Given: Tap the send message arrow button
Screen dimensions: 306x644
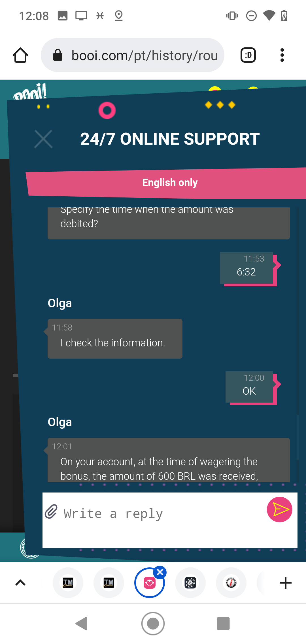Looking at the screenshot, I should pyautogui.click(x=279, y=510).
